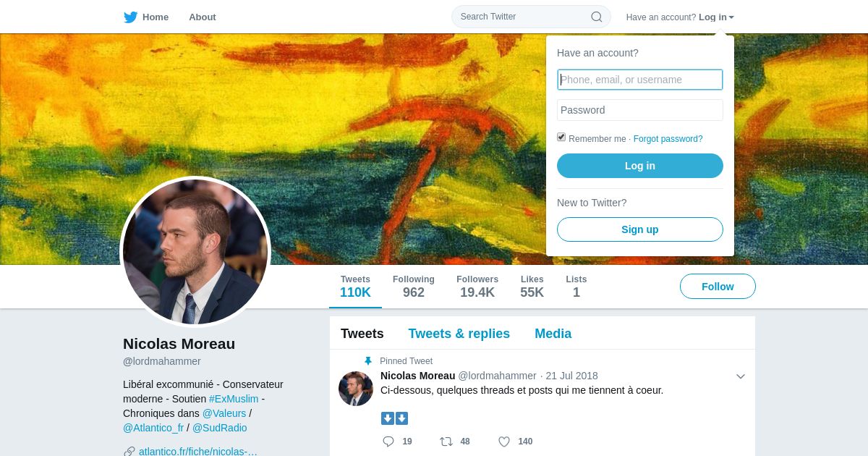Open the Forgot password link
Screen dimensions: 868x456
668,139
